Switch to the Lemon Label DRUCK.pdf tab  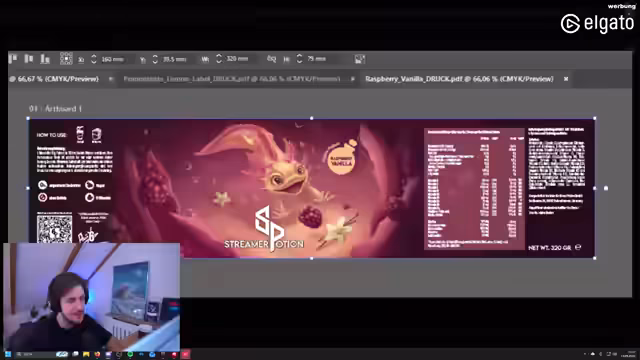232,79
